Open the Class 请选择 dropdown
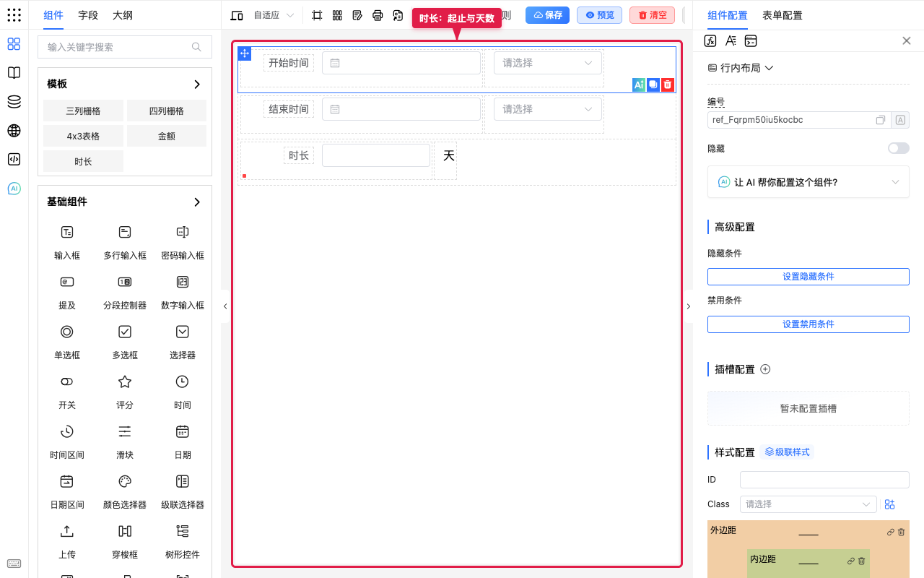Screen dimensions: 924x578 [808, 504]
